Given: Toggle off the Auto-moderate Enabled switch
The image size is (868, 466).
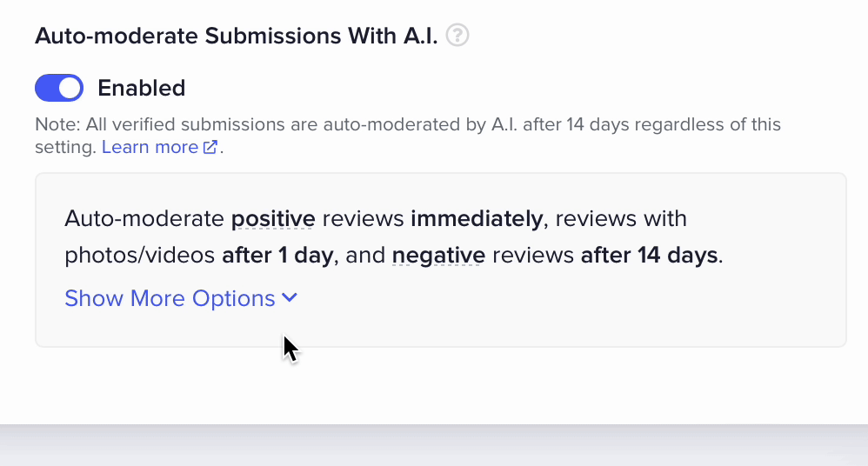Looking at the screenshot, I should tap(59, 88).
